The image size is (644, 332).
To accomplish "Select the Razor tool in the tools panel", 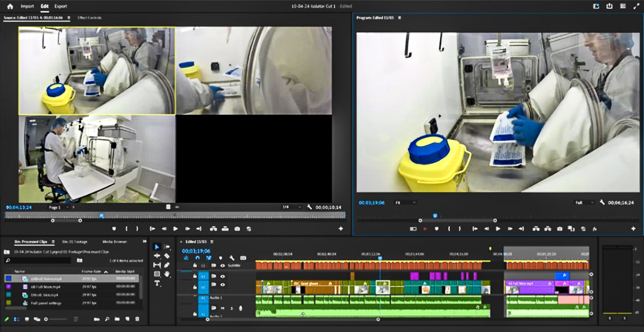I will pos(167,256).
